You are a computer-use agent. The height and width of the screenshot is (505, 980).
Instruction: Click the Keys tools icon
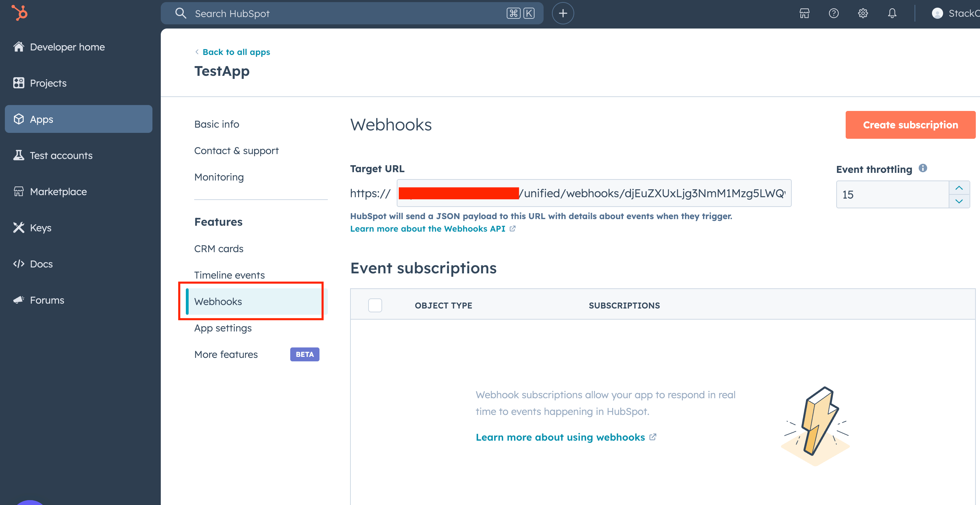19,227
